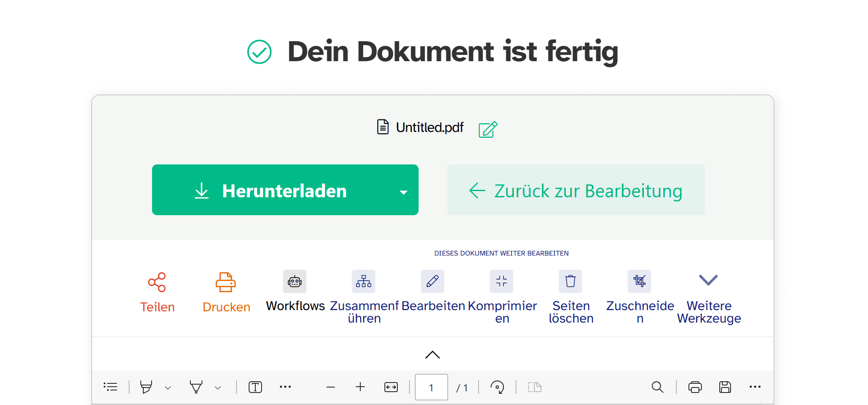Toggle the table of contents sidebar
868x405 pixels.
coord(110,387)
